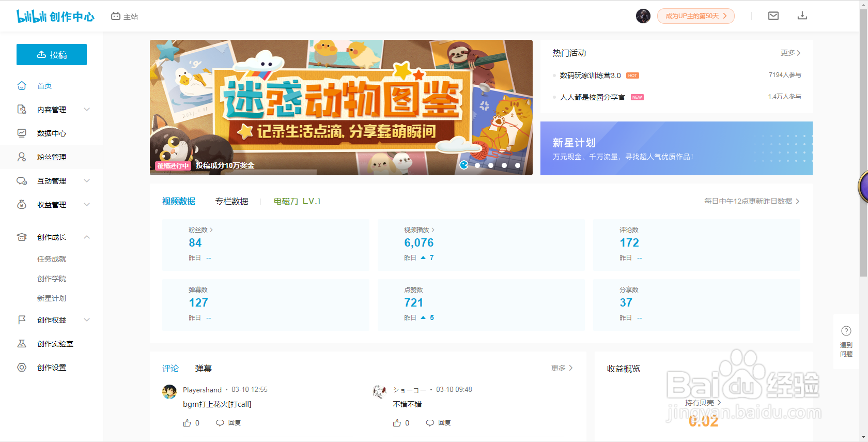
Task: Switch to the 视频数据 tab
Action: pyautogui.click(x=179, y=201)
